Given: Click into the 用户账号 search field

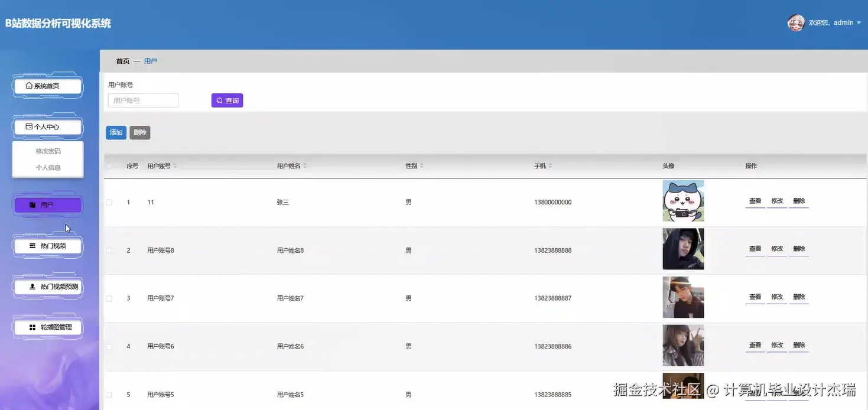Looking at the screenshot, I should point(143,100).
